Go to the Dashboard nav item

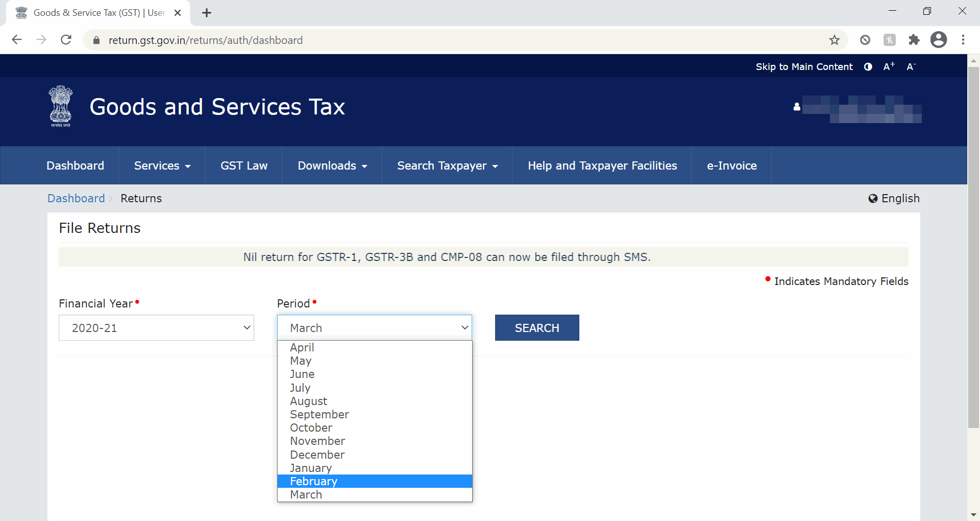tap(75, 165)
